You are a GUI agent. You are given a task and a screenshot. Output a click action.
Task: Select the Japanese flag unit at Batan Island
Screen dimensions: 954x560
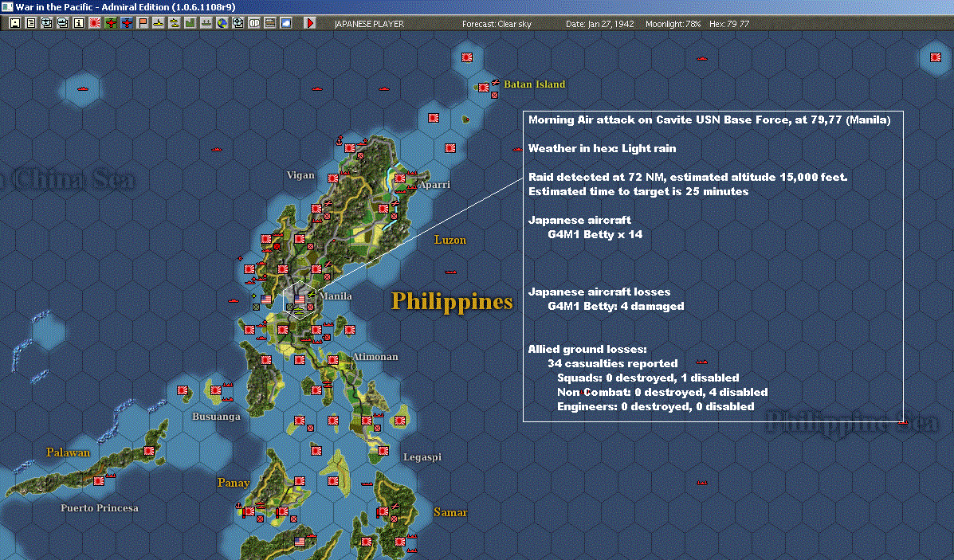coord(484,88)
